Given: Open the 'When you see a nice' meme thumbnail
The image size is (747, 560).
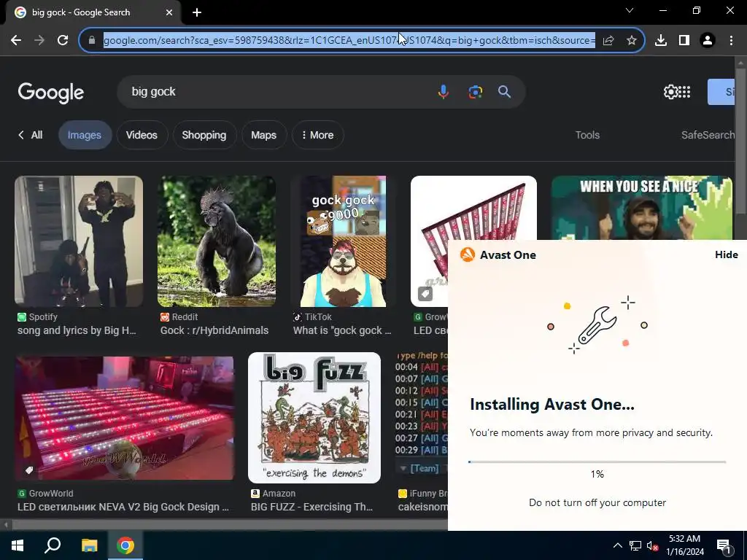Looking at the screenshot, I should click(641, 208).
